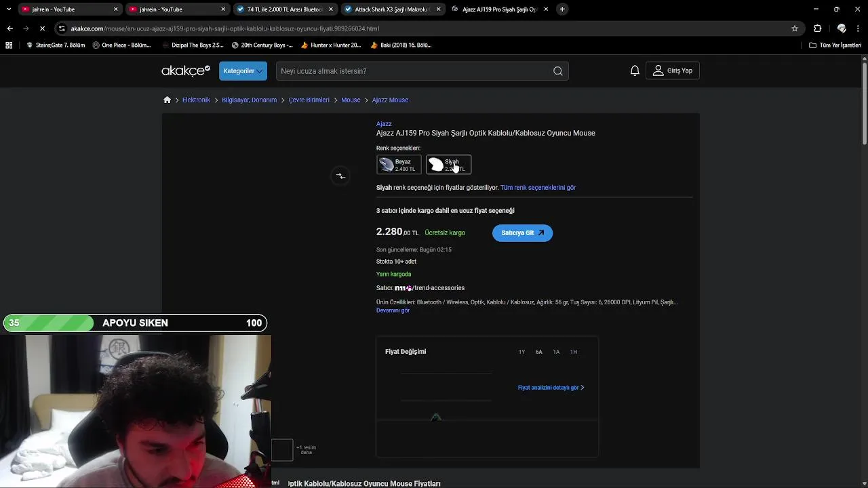Viewport: 868px width, 488px height.
Task: Open One Piece bookmark
Action: [x=121, y=45]
